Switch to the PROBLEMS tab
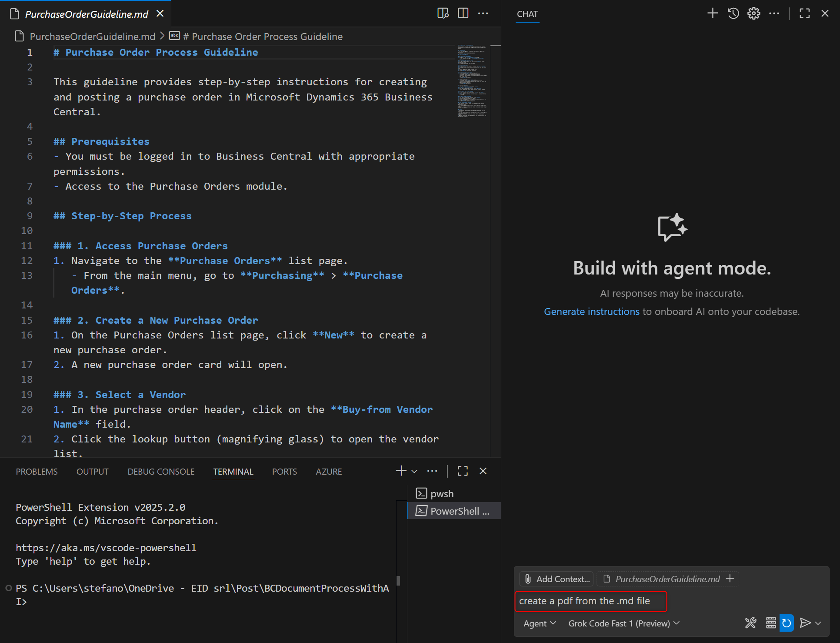840x643 pixels. pos(37,472)
